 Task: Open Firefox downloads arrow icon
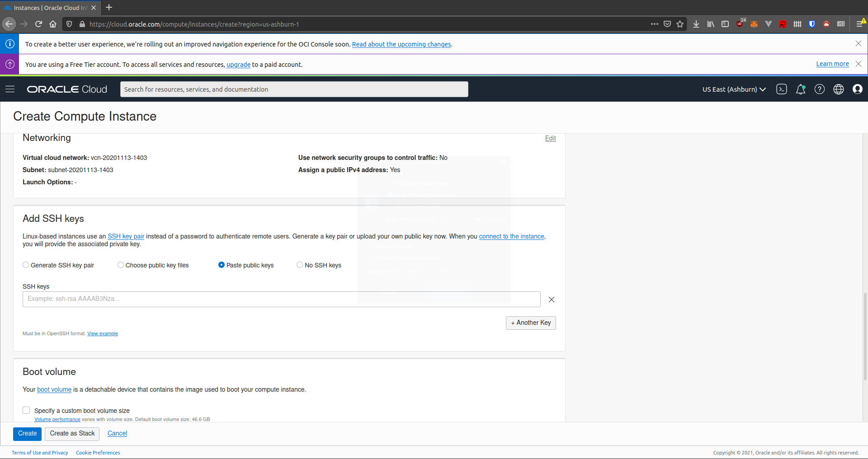tap(696, 24)
